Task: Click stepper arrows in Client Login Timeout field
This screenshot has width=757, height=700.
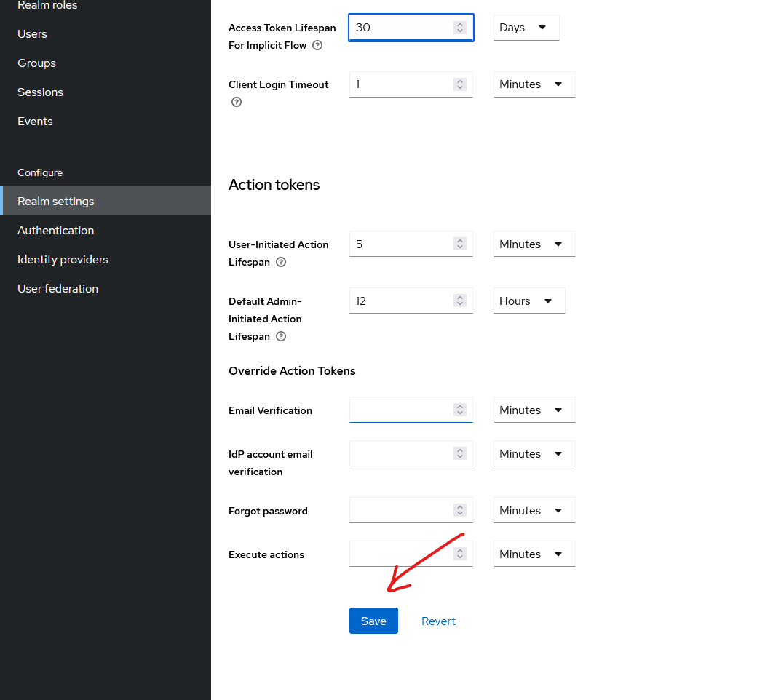Action: 459,84
